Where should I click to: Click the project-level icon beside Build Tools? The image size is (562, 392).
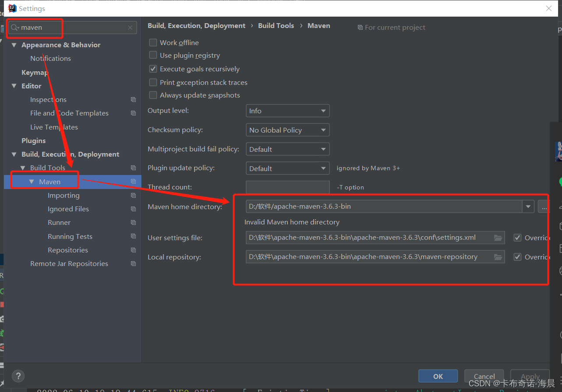point(133,168)
